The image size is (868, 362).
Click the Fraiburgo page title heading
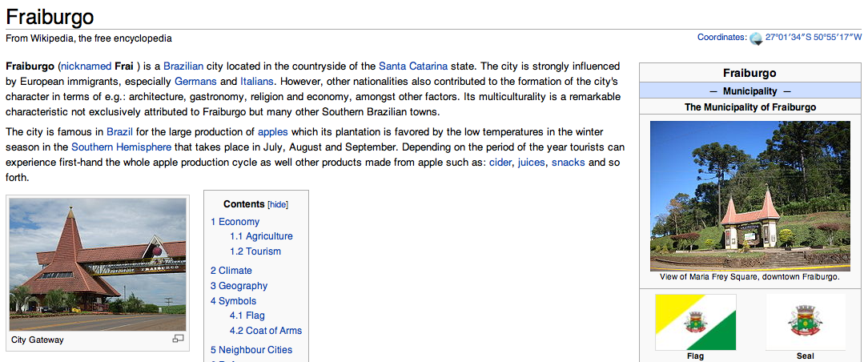coord(50,17)
